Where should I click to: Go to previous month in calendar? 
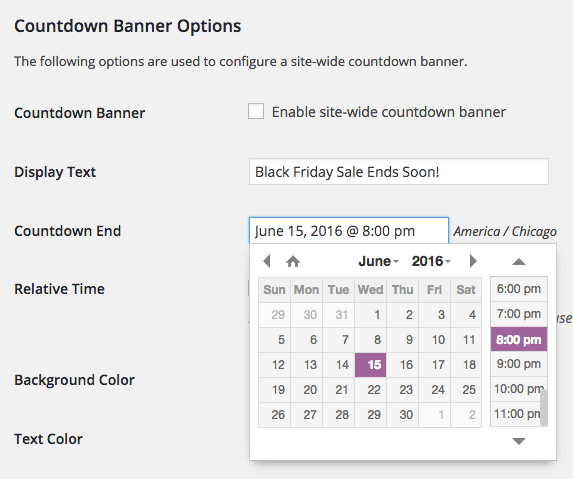click(x=267, y=261)
